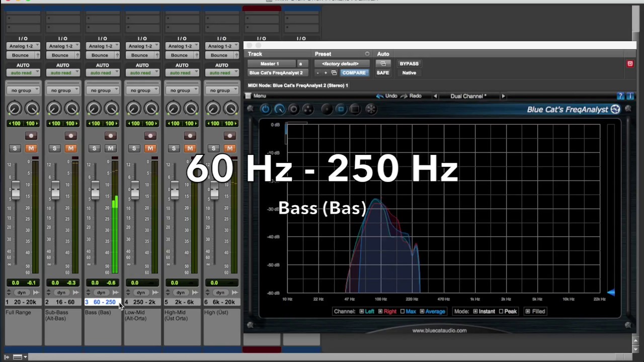The image size is (644, 362).
Task: Click the Bounce button on 20 - 20k track
Action: (20, 55)
